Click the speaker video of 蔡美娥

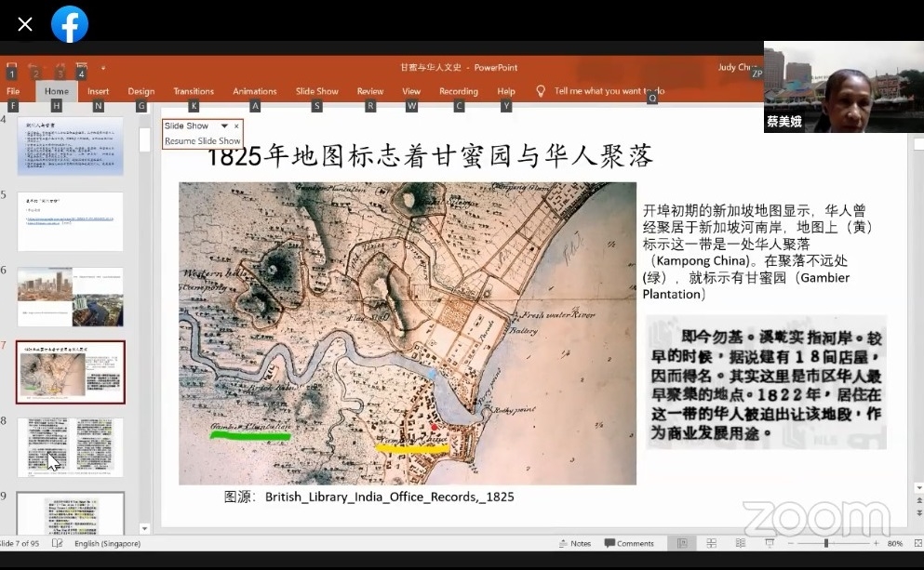pyautogui.click(x=844, y=86)
